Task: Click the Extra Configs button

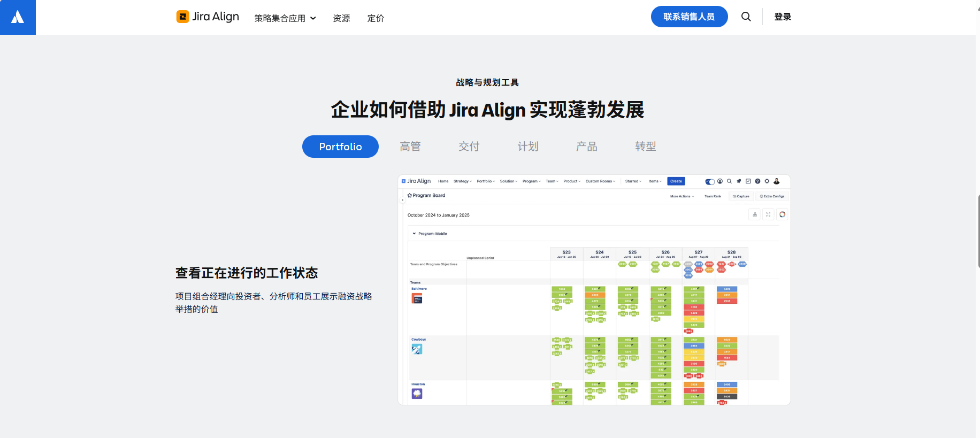Action: click(772, 196)
